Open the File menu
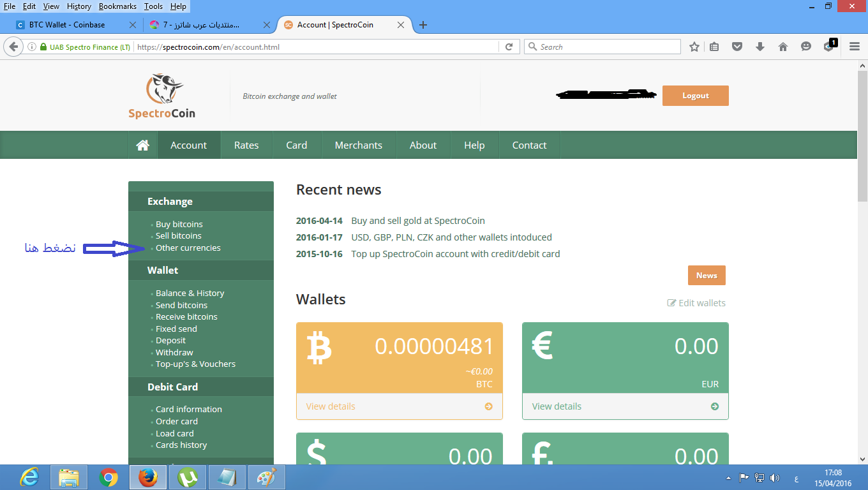 pyautogui.click(x=10, y=6)
